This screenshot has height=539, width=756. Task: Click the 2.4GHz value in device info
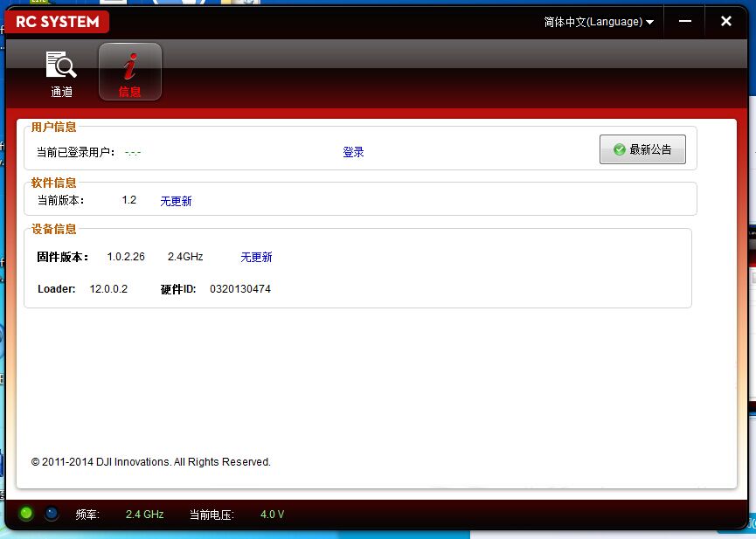(185, 257)
